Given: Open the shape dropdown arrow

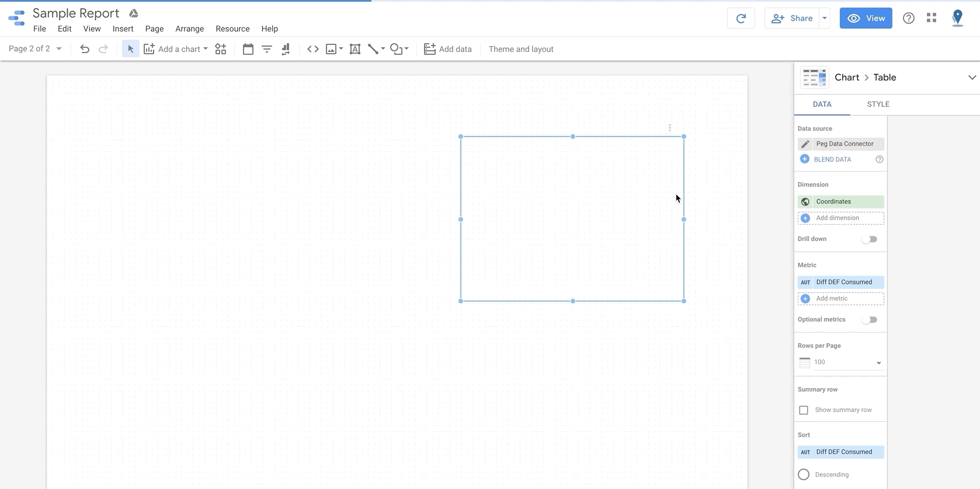Looking at the screenshot, I should (406, 49).
